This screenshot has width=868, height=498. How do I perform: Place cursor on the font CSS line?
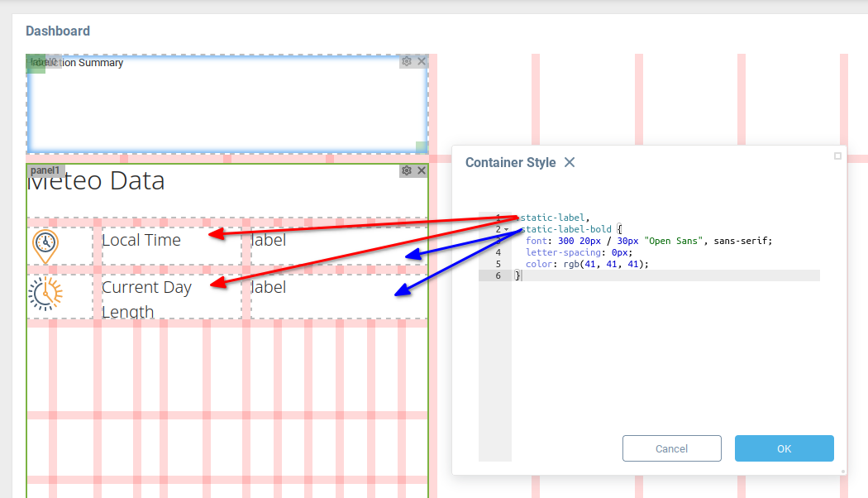click(x=648, y=241)
